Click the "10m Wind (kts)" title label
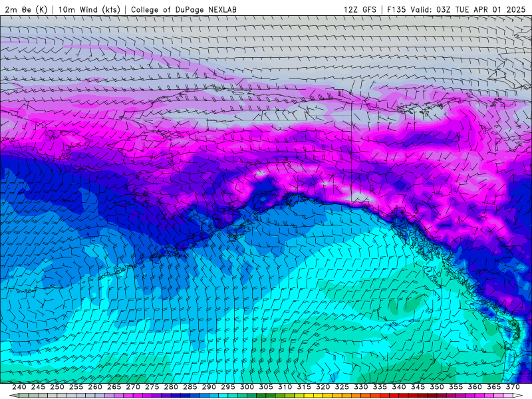The height and width of the screenshot is (399, 532). tap(89, 9)
